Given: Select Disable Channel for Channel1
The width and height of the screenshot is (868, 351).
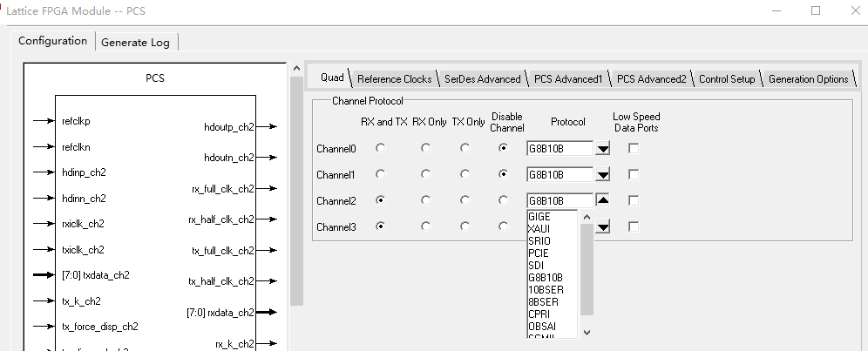Looking at the screenshot, I should [503, 174].
